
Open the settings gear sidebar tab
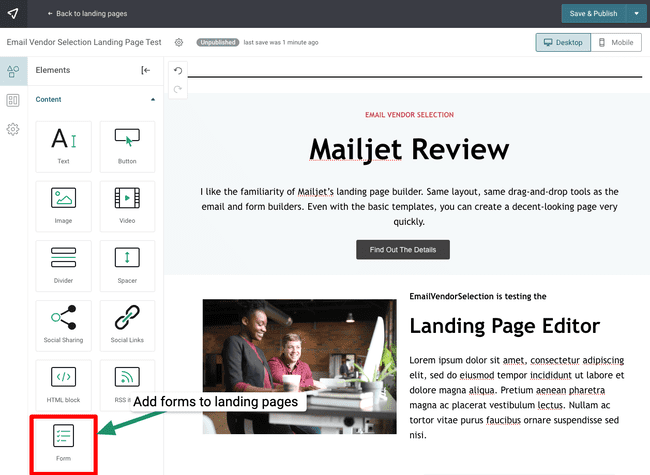click(13, 129)
